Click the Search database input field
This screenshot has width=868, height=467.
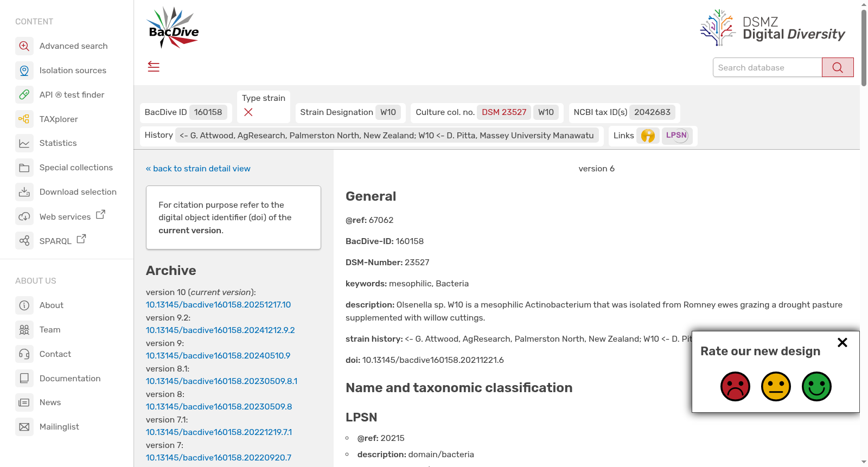[767, 67]
